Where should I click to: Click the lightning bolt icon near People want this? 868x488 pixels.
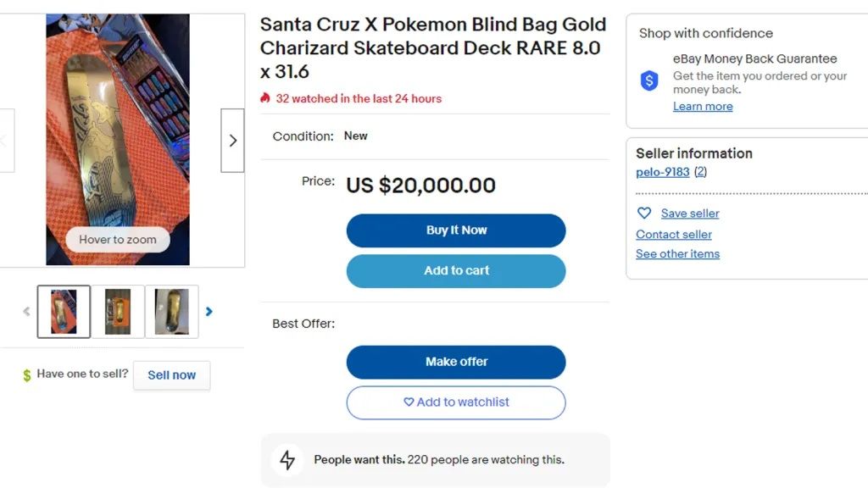tap(287, 460)
